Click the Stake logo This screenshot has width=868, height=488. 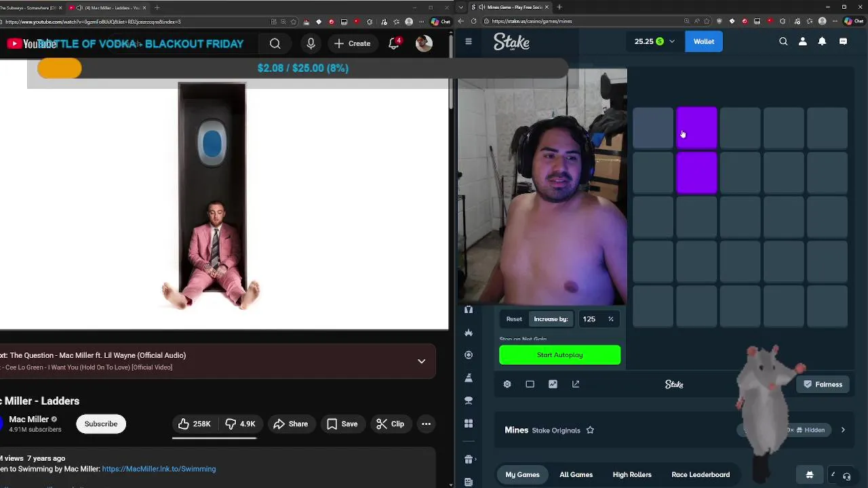pos(511,42)
